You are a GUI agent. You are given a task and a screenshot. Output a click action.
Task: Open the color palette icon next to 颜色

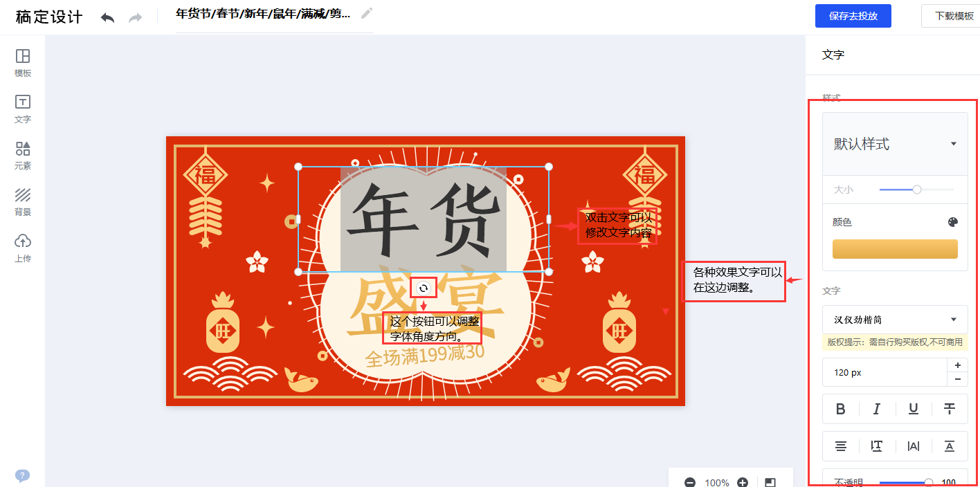952,222
